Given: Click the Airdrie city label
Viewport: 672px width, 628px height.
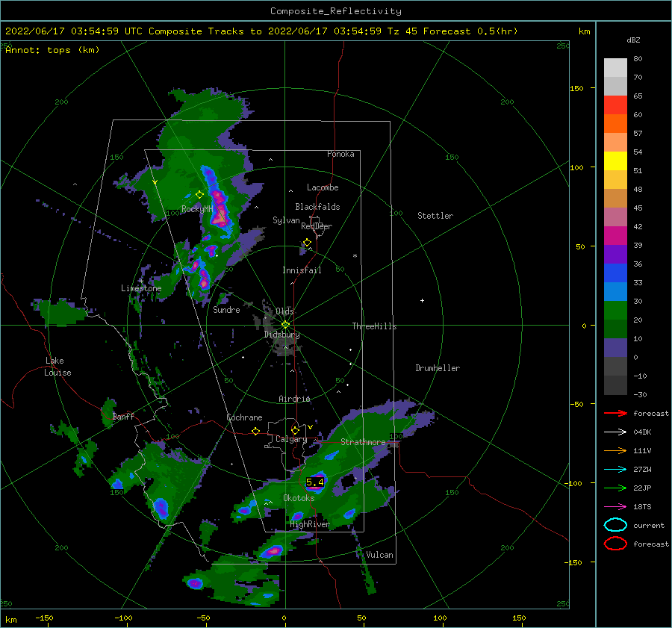Looking at the screenshot, I should click(294, 399).
